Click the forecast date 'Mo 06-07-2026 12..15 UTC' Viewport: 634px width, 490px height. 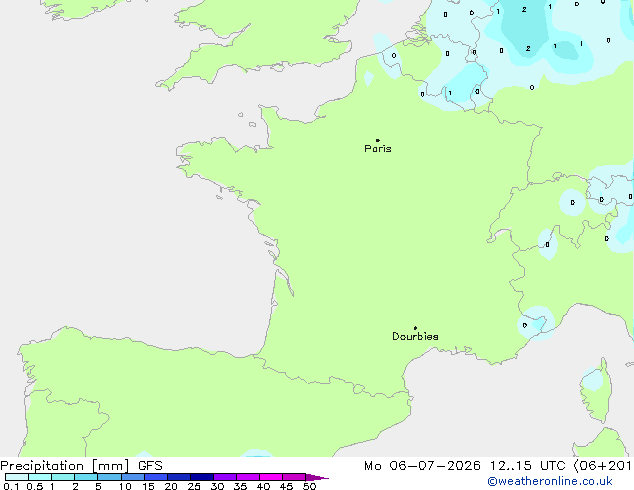pyautogui.click(x=464, y=466)
